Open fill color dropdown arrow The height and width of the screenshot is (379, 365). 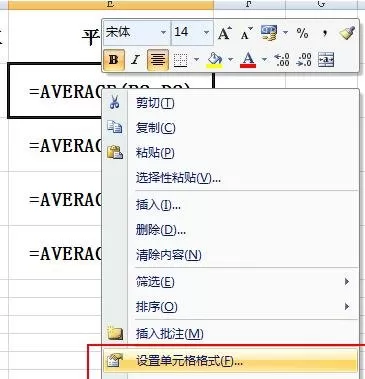point(230,60)
